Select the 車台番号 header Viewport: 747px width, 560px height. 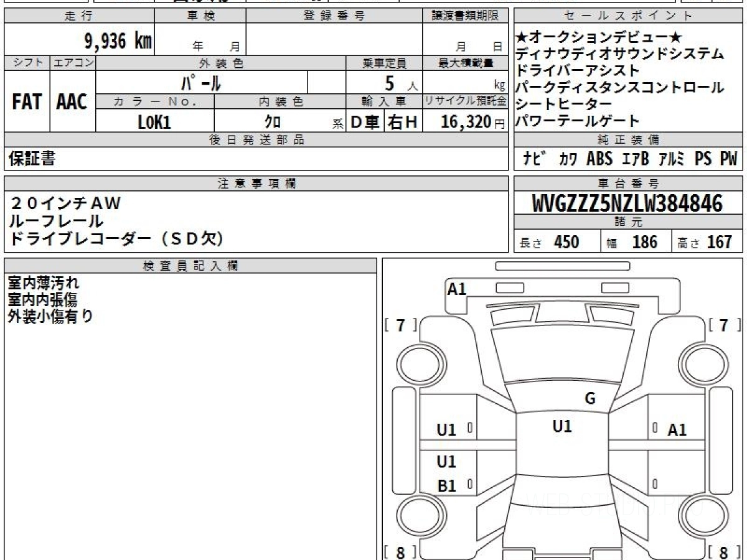coord(629,184)
